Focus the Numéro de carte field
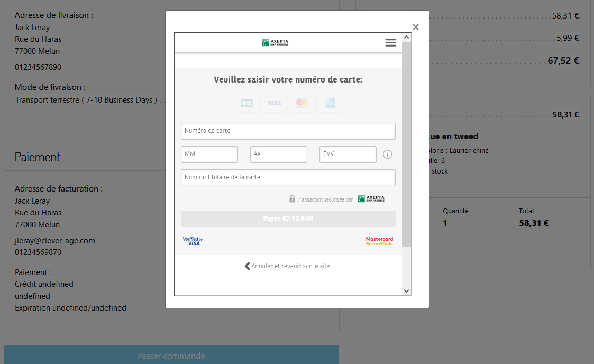 [288, 131]
